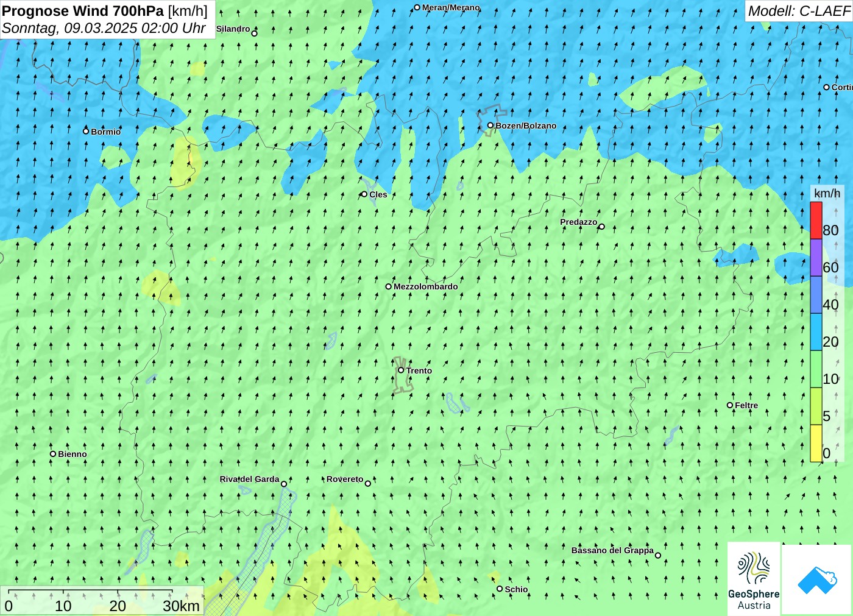
Task: Click the Bormio city label
Action: 106,132
